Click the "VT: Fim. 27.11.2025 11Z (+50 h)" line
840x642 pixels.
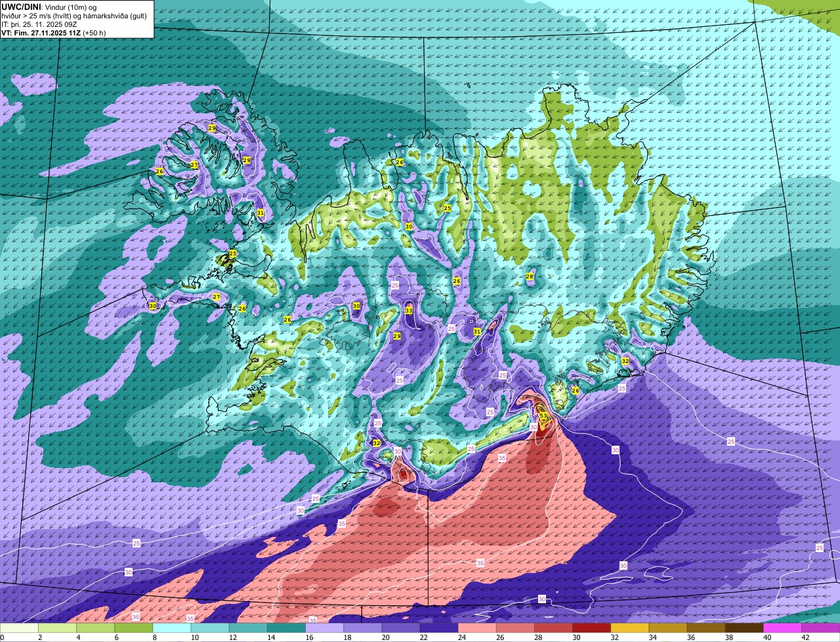click(x=53, y=33)
